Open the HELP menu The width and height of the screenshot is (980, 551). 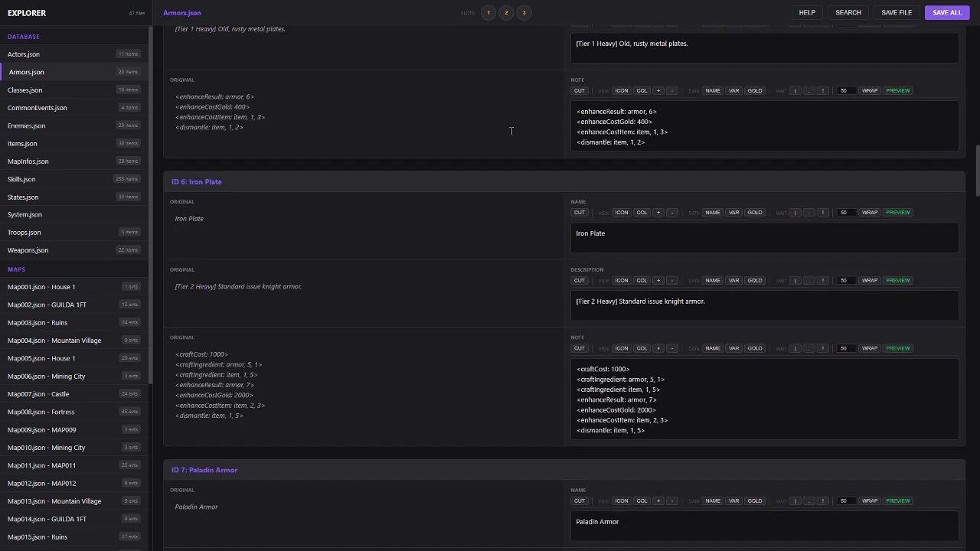tap(807, 12)
